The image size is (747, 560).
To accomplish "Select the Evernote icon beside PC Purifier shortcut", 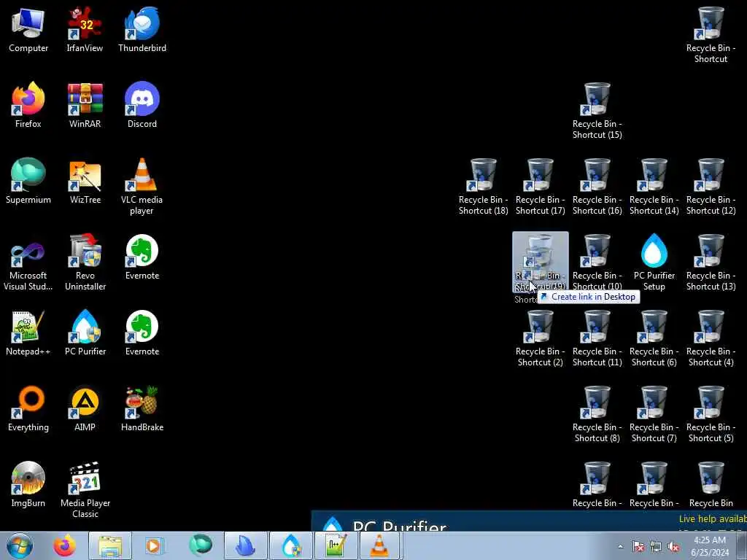I will 142,332.
